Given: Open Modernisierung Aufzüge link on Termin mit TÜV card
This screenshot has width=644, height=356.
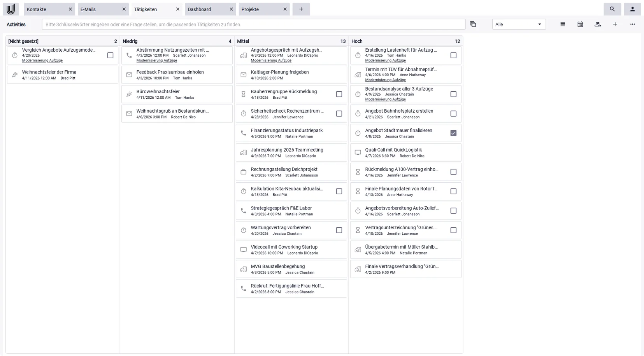Looking at the screenshot, I should click(386, 80).
